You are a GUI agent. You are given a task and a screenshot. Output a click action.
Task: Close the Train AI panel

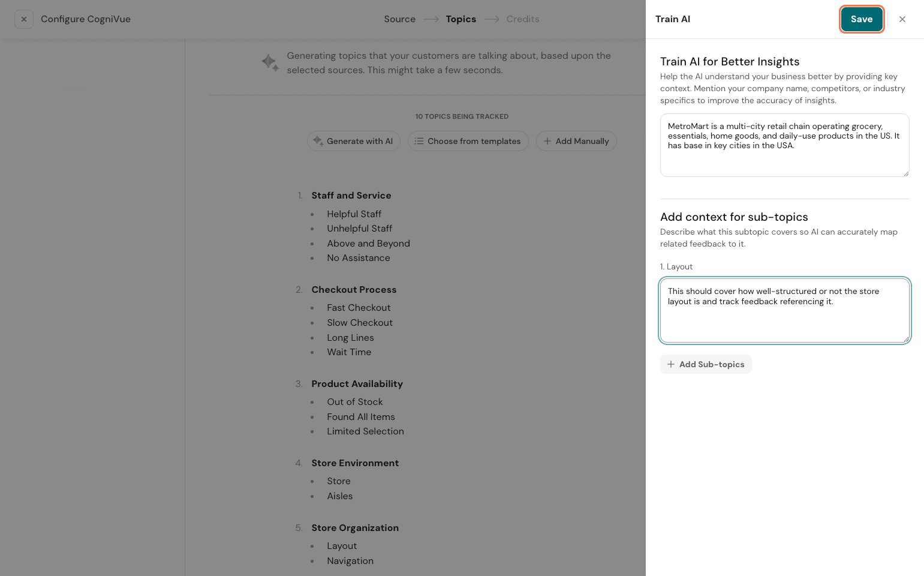(902, 19)
